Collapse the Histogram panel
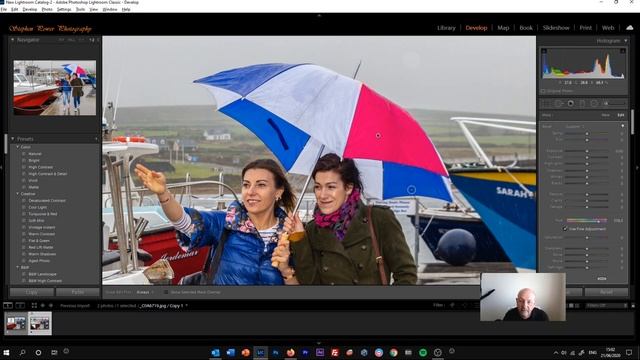Image resolution: width=640 pixels, height=360 pixels. point(625,41)
